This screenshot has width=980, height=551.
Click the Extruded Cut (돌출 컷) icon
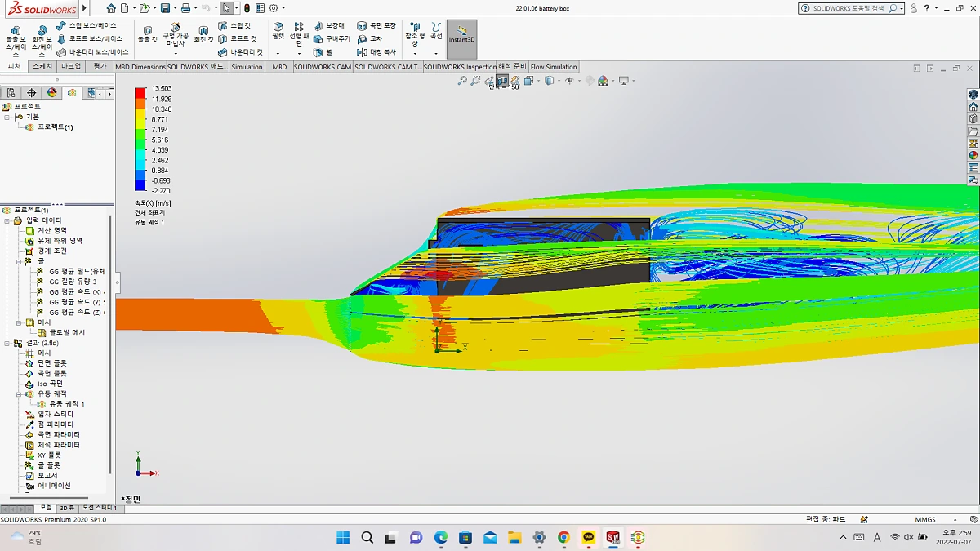(148, 30)
